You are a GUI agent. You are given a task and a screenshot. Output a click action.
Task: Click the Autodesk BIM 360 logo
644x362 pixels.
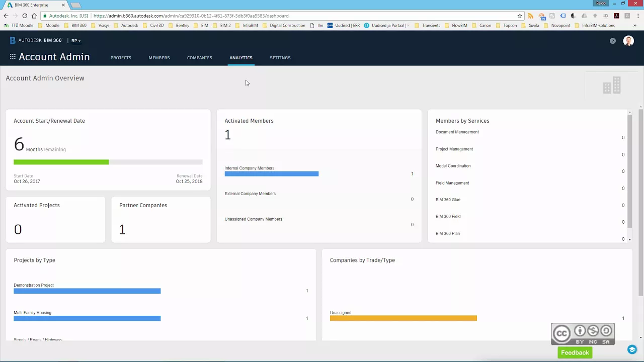36,40
